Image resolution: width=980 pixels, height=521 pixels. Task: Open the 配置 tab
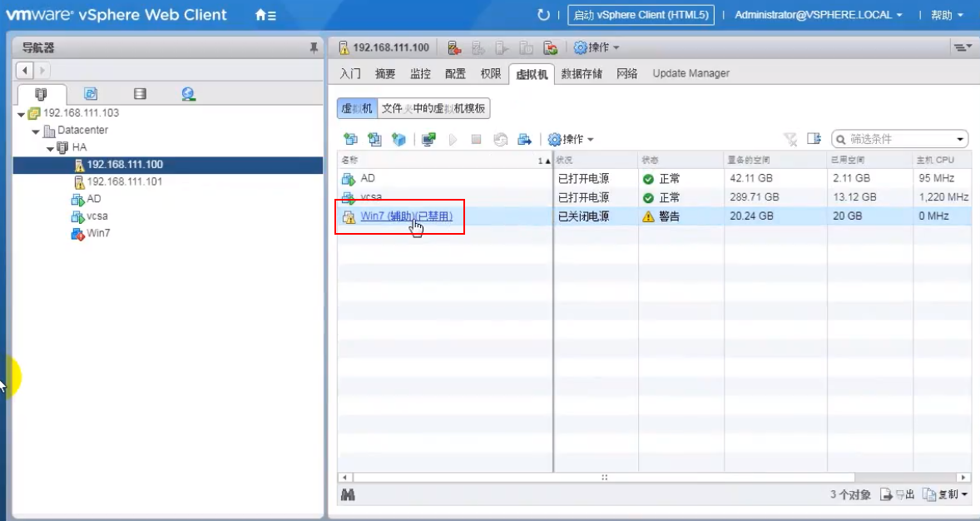point(455,73)
